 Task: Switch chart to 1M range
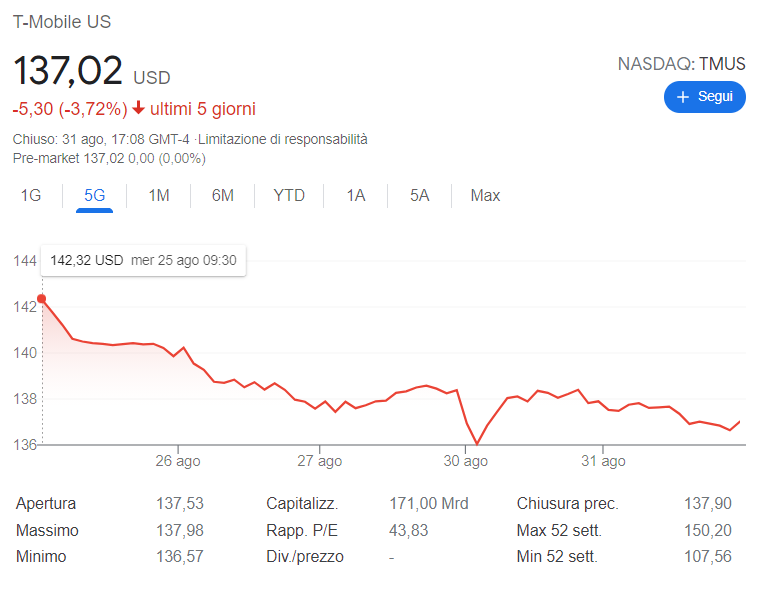tap(159, 196)
